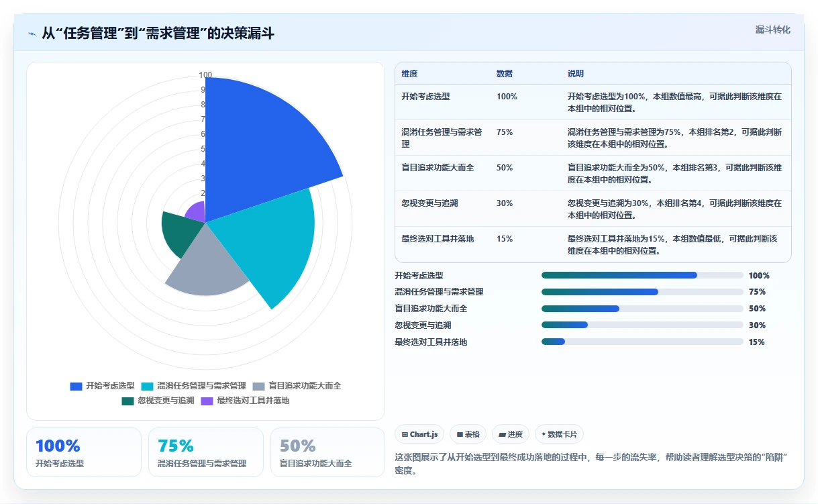
Task: Select the 50% 盲目追求功能大而全 data card
Action: [x=327, y=452]
